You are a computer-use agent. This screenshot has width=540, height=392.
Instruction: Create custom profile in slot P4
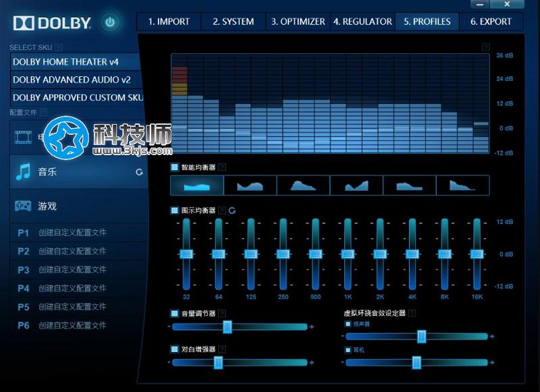pyautogui.click(x=79, y=288)
